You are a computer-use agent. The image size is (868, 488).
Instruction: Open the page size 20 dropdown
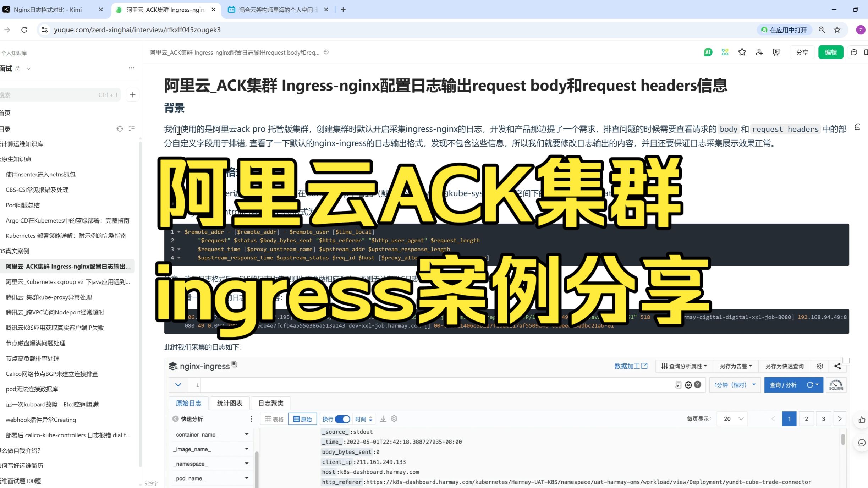pos(732,419)
